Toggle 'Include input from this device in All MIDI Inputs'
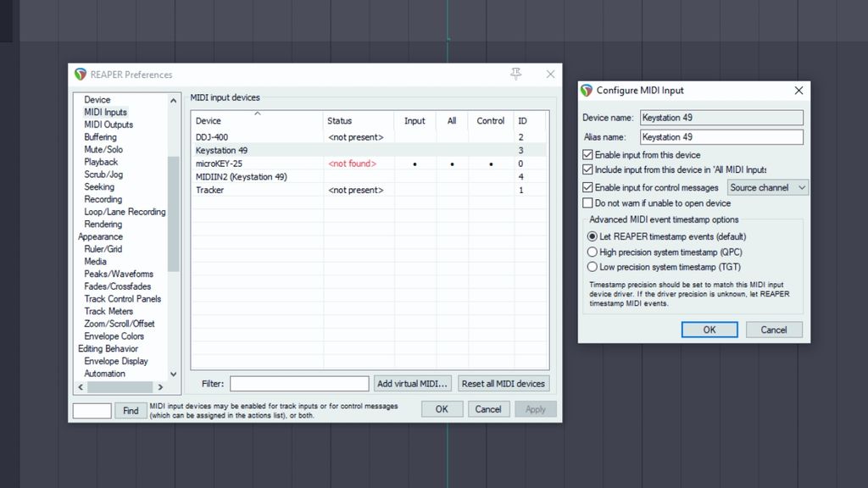This screenshot has height=488, width=868. [588, 169]
